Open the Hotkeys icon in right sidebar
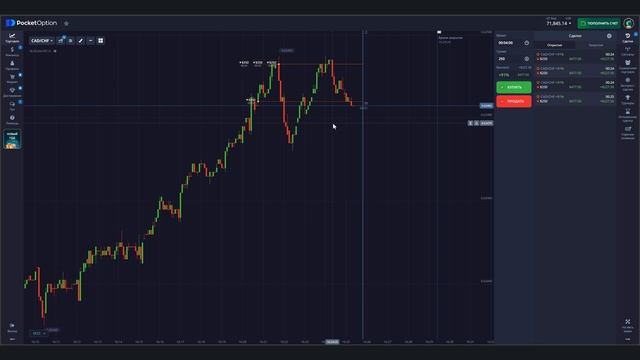Image resolution: width=640 pixels, height=360 pixels. pyautogui.click(x=628, y=133)
